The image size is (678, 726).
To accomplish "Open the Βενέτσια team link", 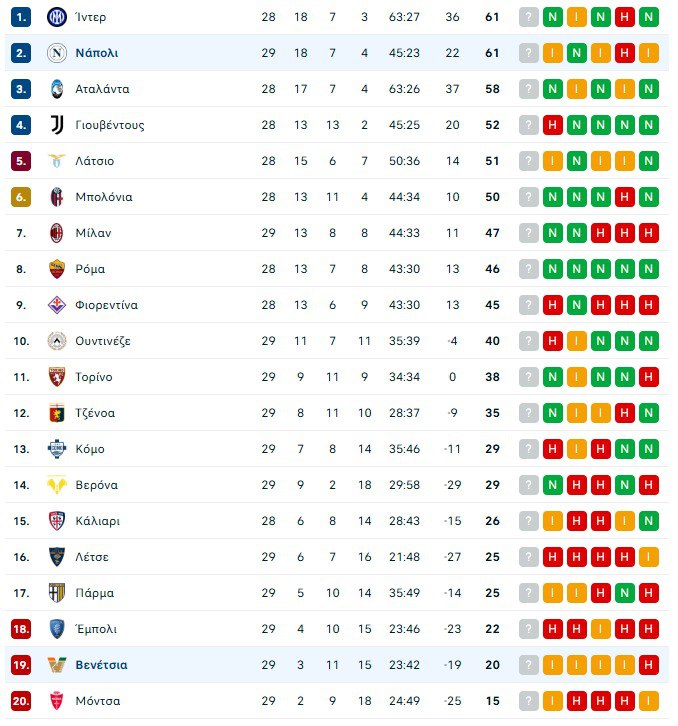I will [x=101, y=665].
